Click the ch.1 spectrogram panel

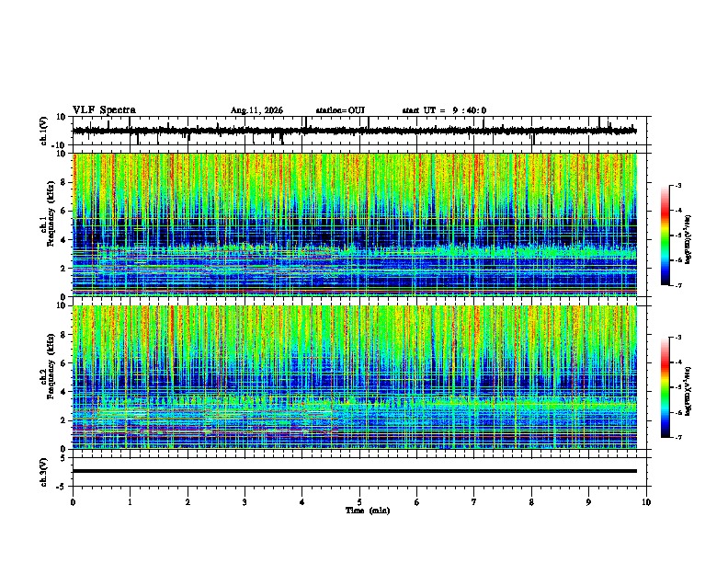coord(355,224)
